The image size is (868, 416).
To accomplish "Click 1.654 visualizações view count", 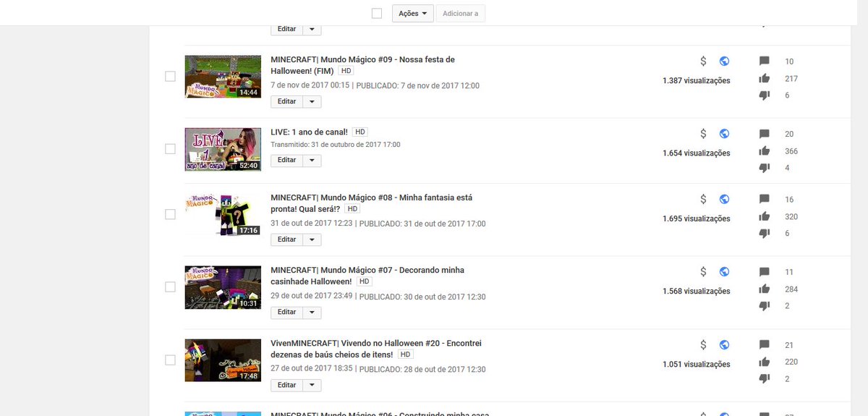I will coord(696,153).
